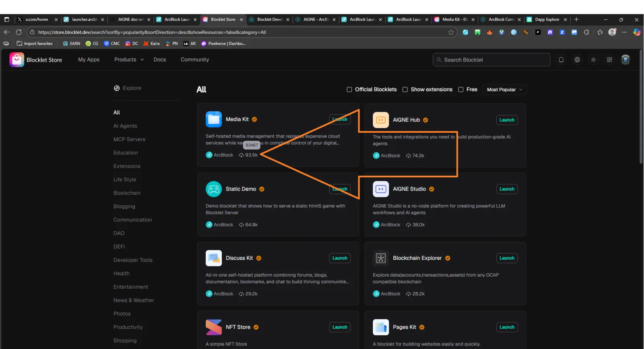
Task: Open the apps grid icon in the header
Action: pyautogui.click(x=609, y=60)
